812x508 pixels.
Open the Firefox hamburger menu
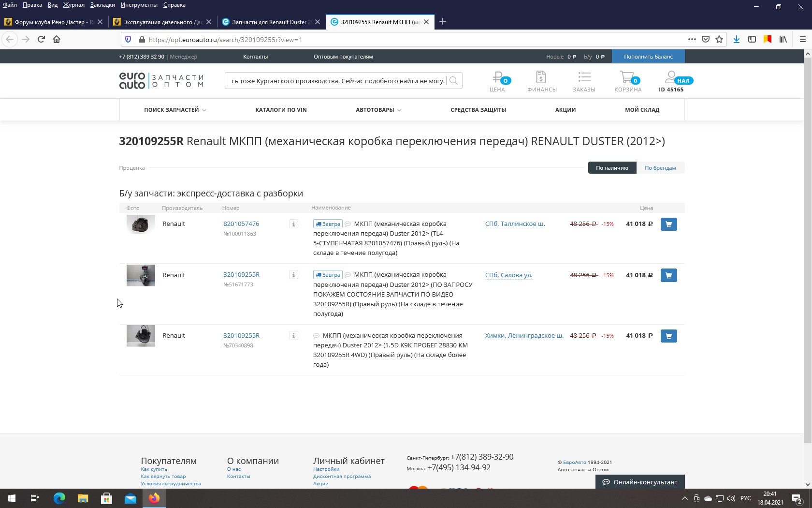pos(802,39)
